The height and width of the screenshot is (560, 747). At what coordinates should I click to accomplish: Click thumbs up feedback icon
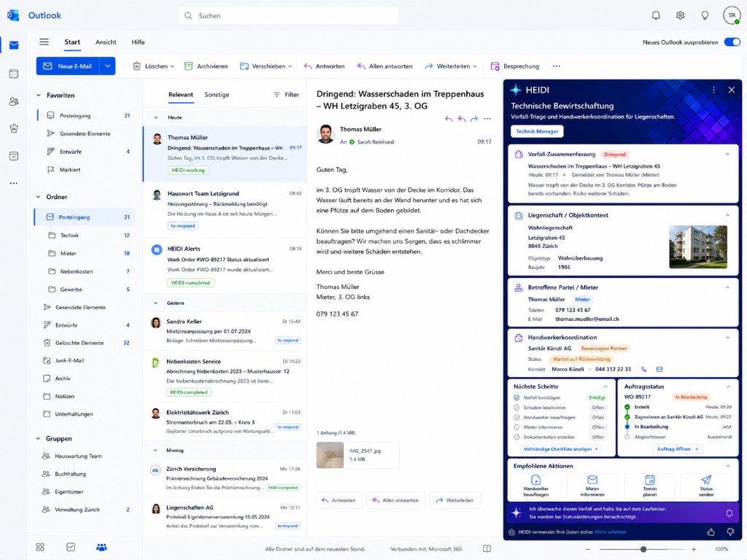(711, 532)
